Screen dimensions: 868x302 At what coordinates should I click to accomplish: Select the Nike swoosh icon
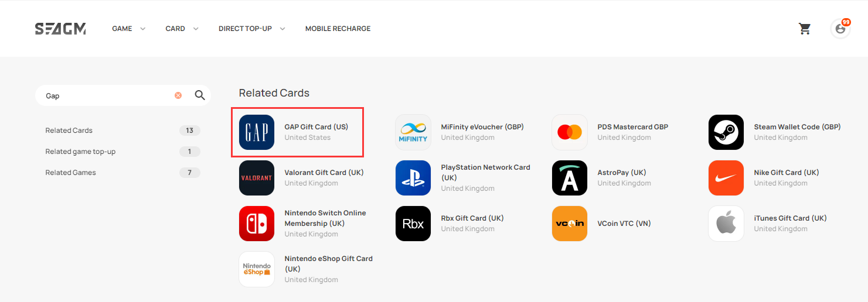coord(726,178)
